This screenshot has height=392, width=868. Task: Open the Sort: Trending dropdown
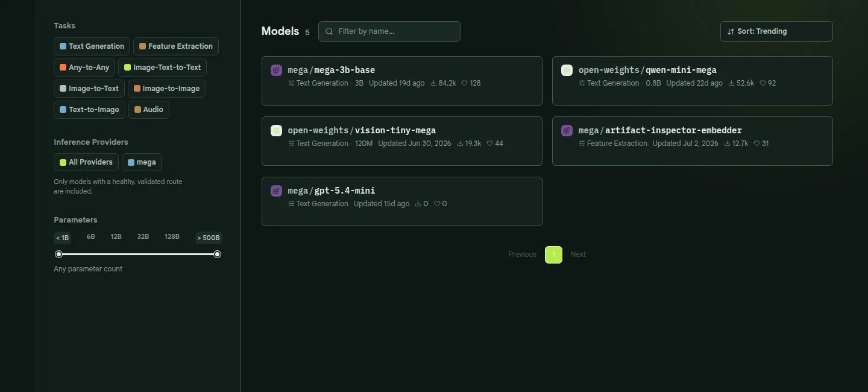point(776,31)
